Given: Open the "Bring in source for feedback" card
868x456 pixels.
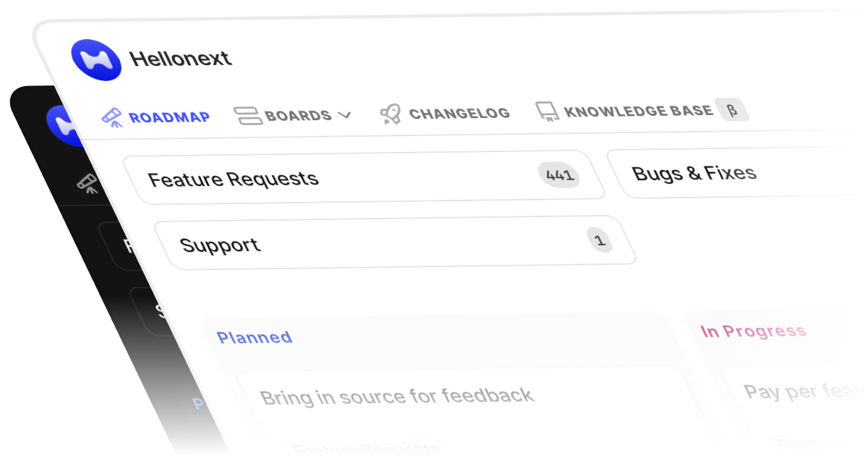Looking at the screenshot, I should 396,396.
